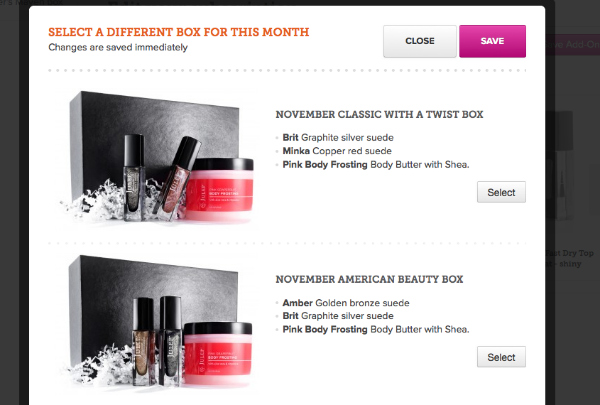Click the November American Beauty Box heading
Screen dimensions: 600x405
369,279
